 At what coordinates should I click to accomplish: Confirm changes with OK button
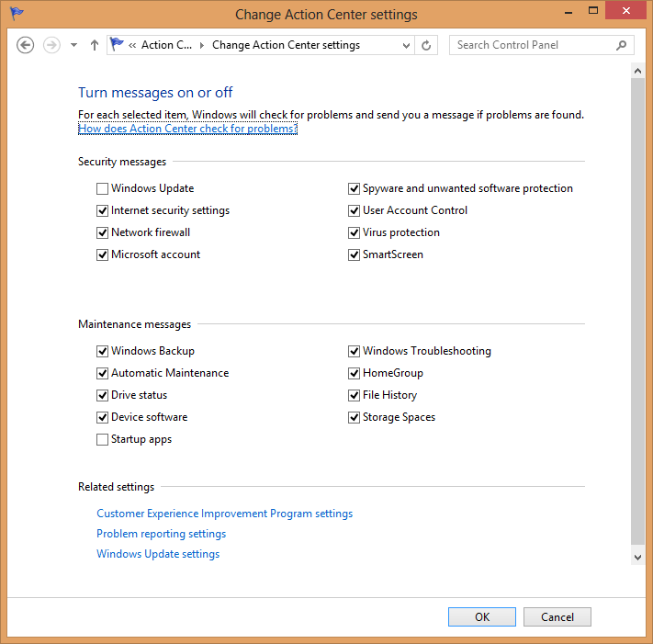coord(482,617)
